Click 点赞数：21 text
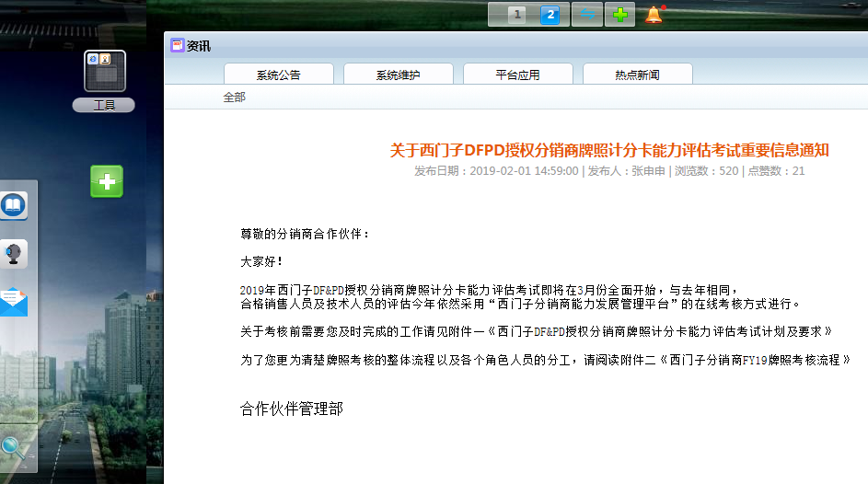The image size is (868, 484). click(776, 171)
